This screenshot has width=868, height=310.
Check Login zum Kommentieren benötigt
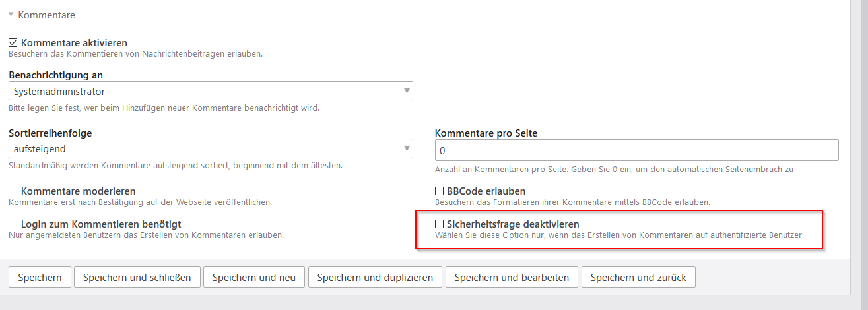[13, 224]
